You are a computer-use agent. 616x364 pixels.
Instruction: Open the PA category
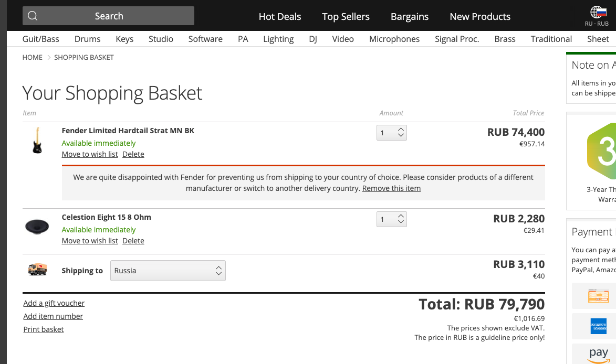point(243,39)
